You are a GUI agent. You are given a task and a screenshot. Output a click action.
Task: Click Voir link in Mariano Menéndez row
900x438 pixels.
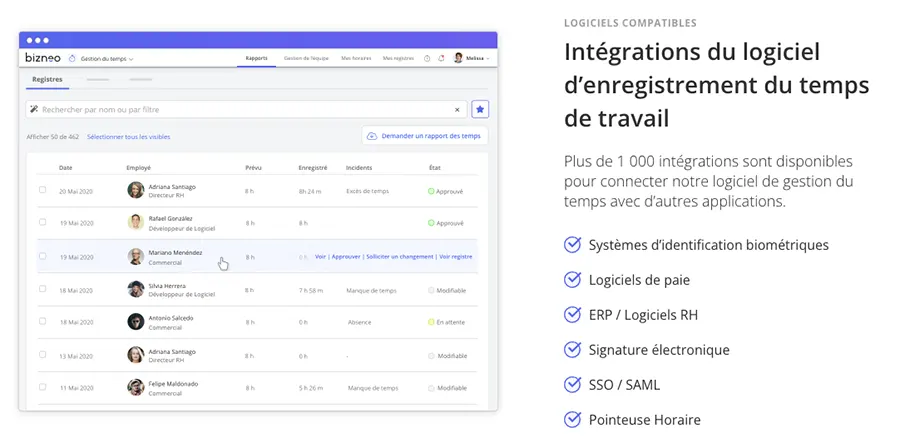(x=320, y=257)
